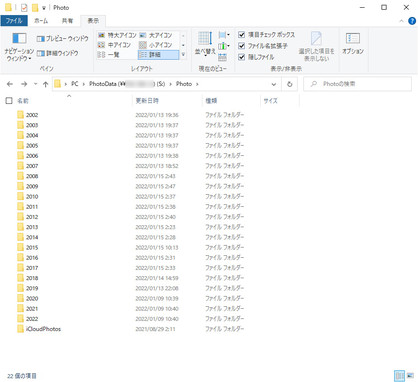Open the ナビゲーション ウィンドウ pane menu

click(19, 46)
